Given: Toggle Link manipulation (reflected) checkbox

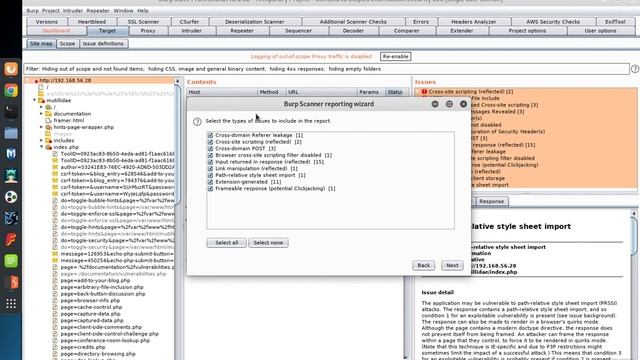Looking at the screenshot, I should pyautogui.click(x=210, y=169).
